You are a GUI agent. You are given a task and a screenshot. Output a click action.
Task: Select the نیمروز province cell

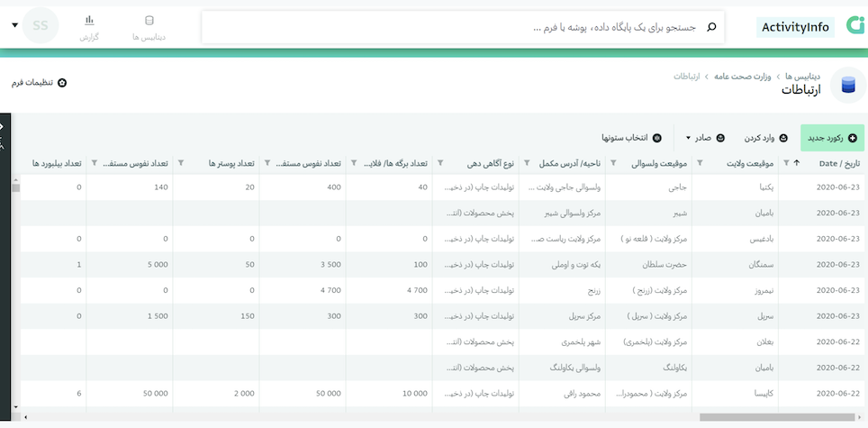coord(735,290)
